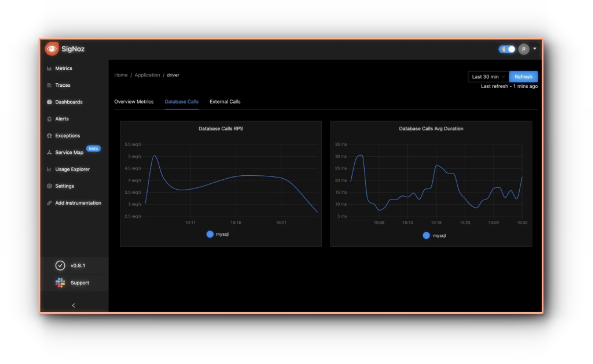Screen dimensions: 593x364
Task: Switch to the Overview Metrics tab
Action: point(134,102)
